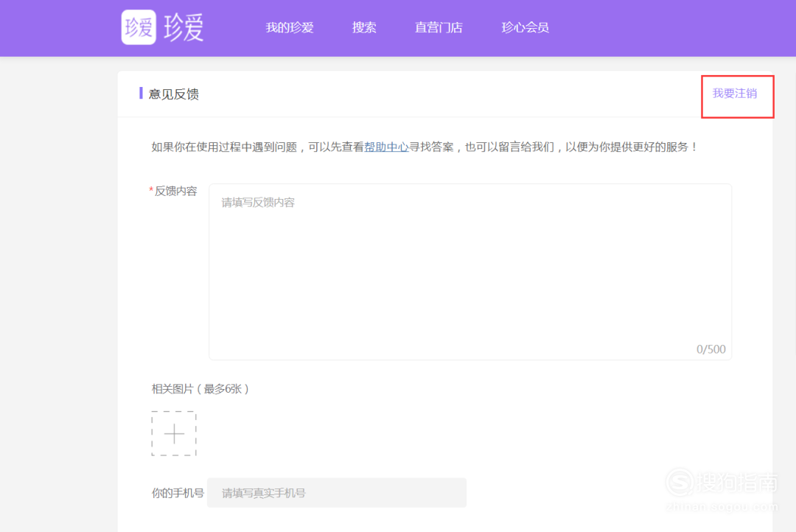Focus the 反馈内容 text area
The height and width of the screenshot is (532, 796).
[x=470, y=272]
